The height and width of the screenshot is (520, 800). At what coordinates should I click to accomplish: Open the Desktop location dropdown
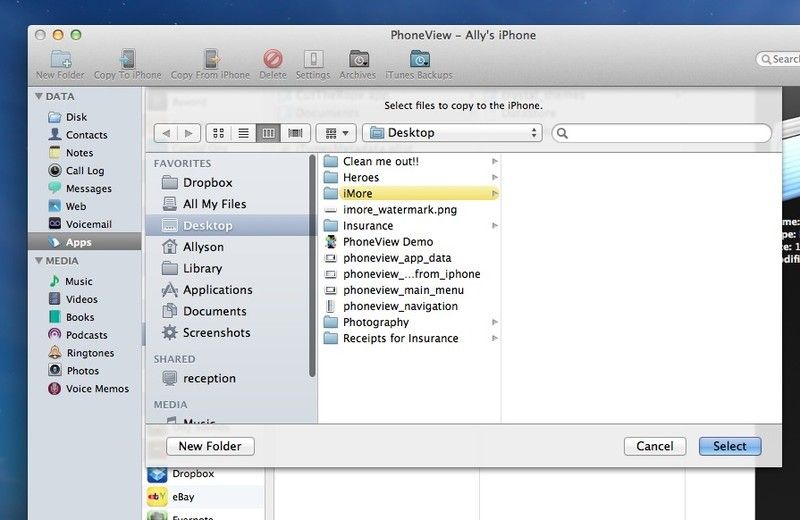452,133
